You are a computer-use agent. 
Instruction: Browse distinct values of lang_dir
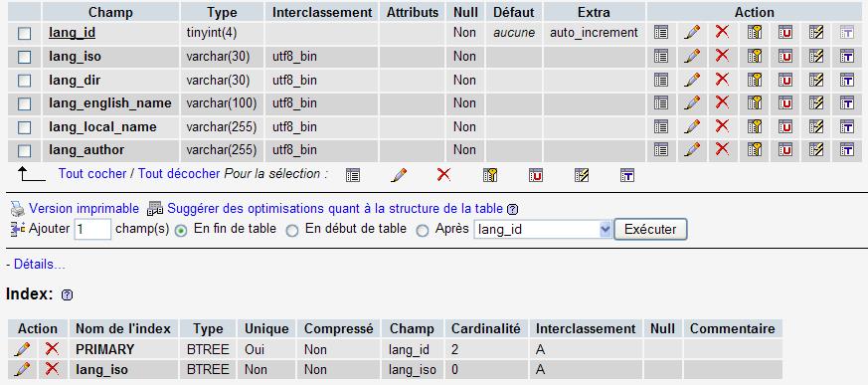660,80
